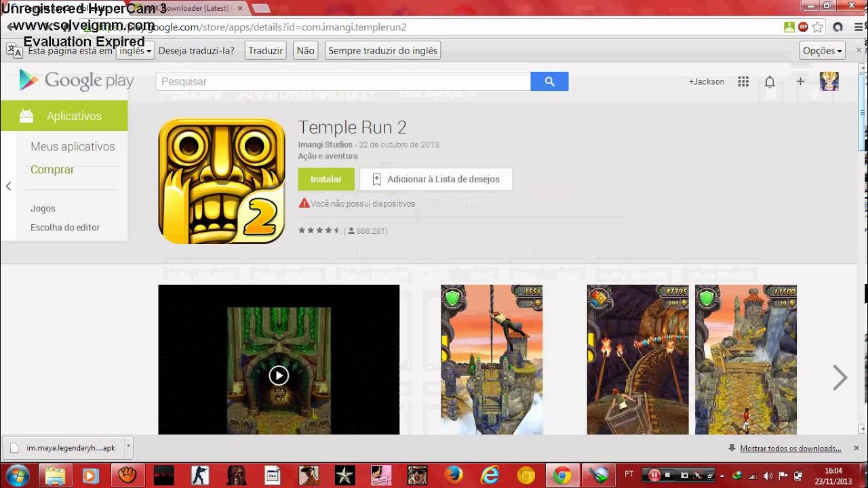Image resolution: width=868 pixels, height=488 pixels.
Task: Open Windows Explorer folder in taskbar
Action: click(54, 476)
